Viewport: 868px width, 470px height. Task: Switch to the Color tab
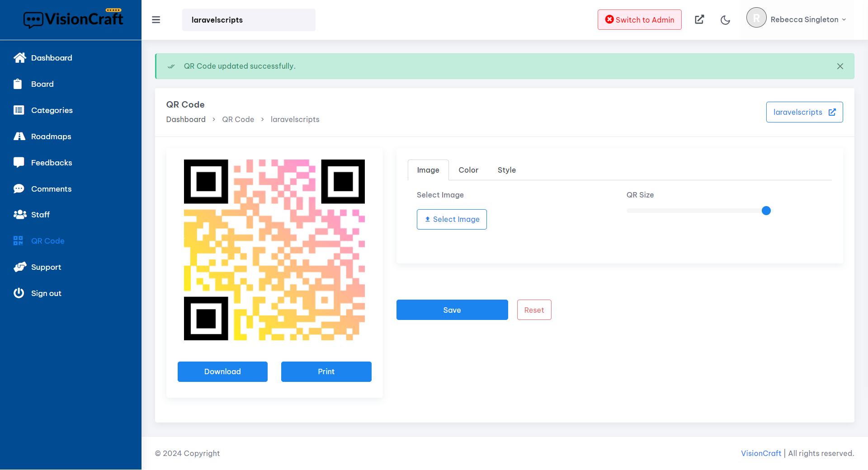coord(468,170)
